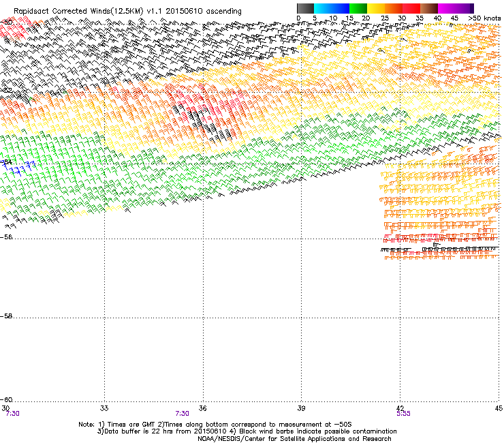Click the note '1) Times are GMT'
504x443 pixels.
tap(127, 425)
